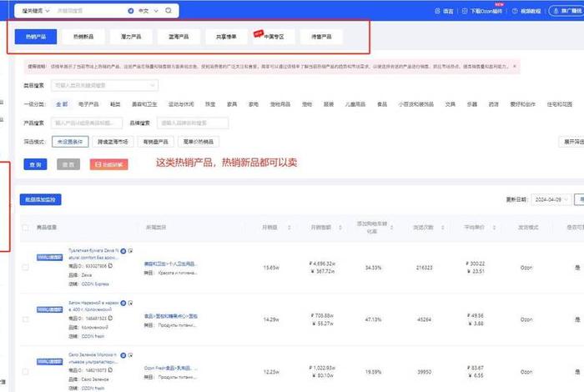This screenshot has width=584, height=392.
Task: Switch to the 热销产品 tab
Action: point(36,37)
